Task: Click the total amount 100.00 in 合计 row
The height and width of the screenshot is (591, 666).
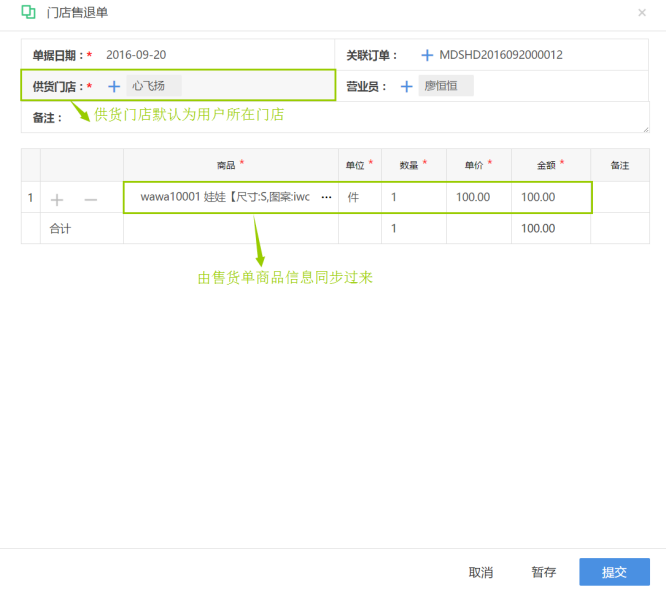Action: coord(538,229)
